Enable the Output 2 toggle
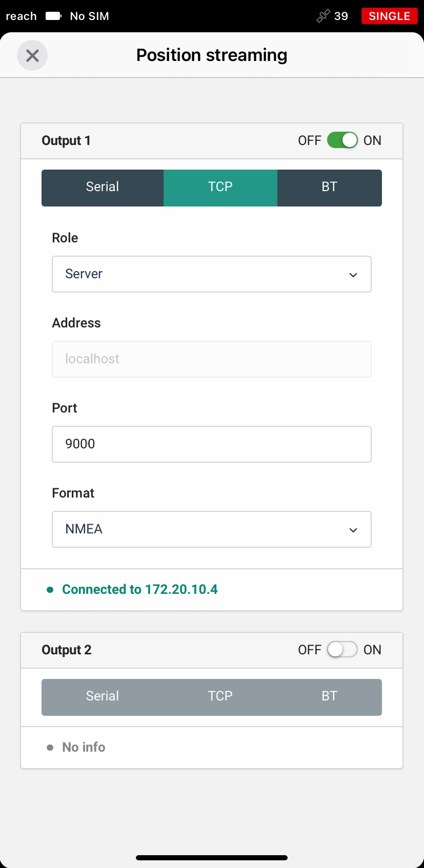This screenshot has width=424, height=868. coord(342,650)
